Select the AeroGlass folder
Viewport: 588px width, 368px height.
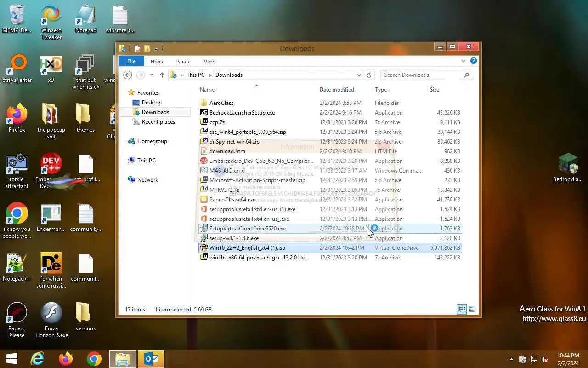pyautogui.click(x=330, y=103)
